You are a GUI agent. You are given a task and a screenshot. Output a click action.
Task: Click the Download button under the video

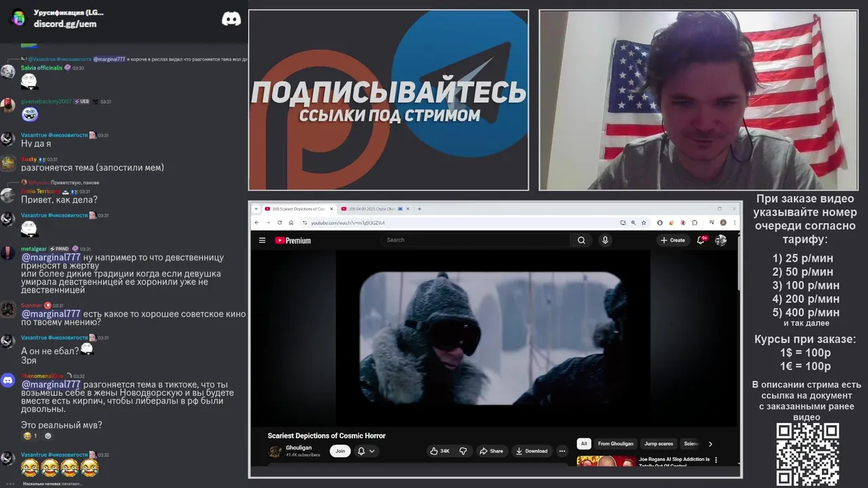pos(531,451)
